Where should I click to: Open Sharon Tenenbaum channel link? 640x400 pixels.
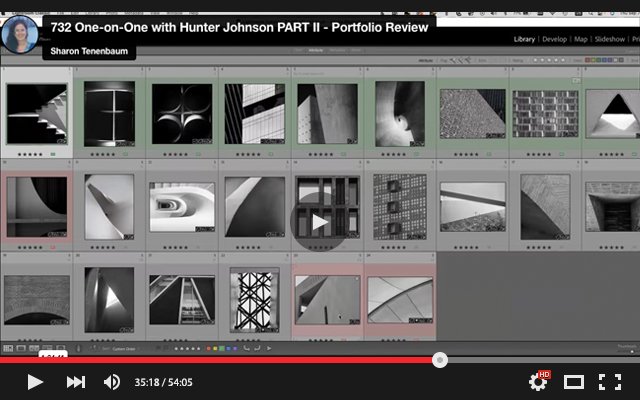[89, 51]
